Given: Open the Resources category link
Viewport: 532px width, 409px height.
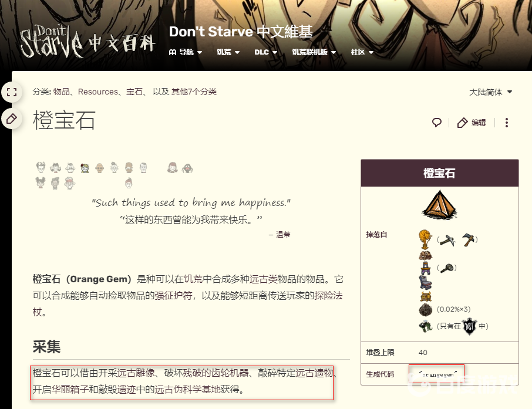Looking at the screenshot, I should coord(97,92).
